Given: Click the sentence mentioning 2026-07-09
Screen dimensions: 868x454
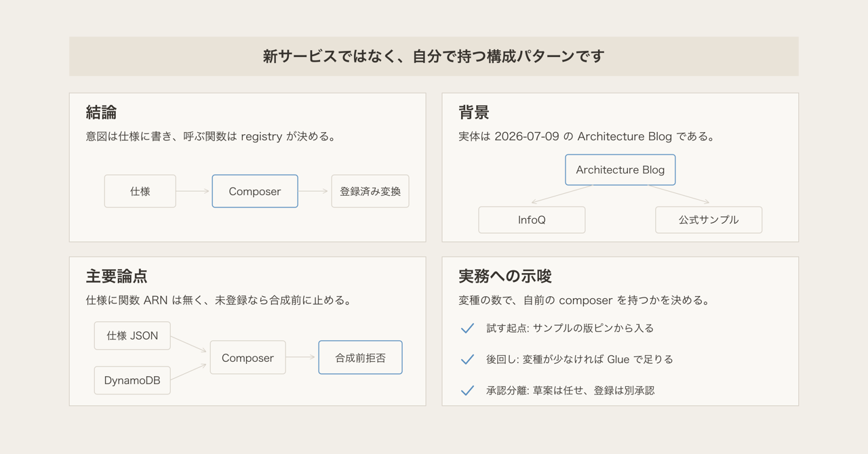Looking at the screenshot, I should pyautogui.click(x=587, y=136).
